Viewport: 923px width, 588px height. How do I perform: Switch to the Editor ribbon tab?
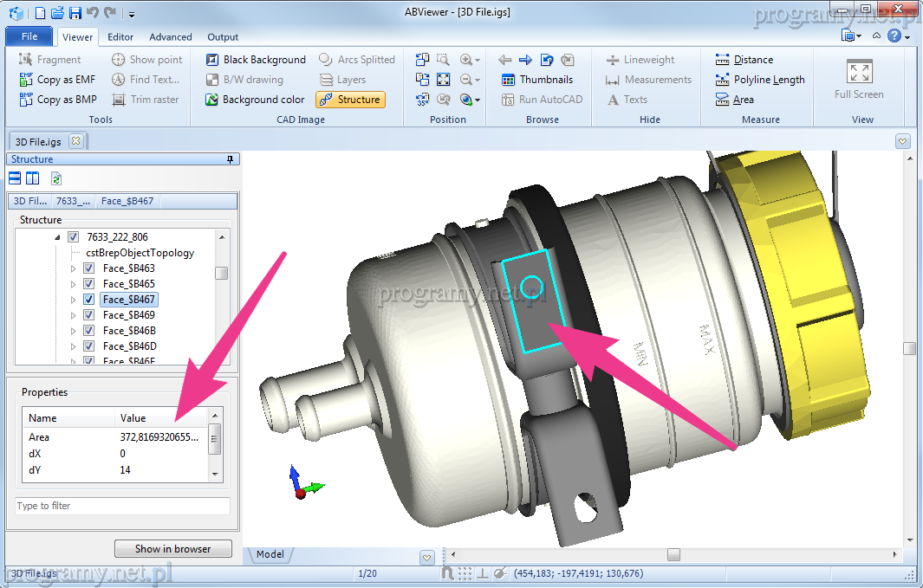click(120, 37)
